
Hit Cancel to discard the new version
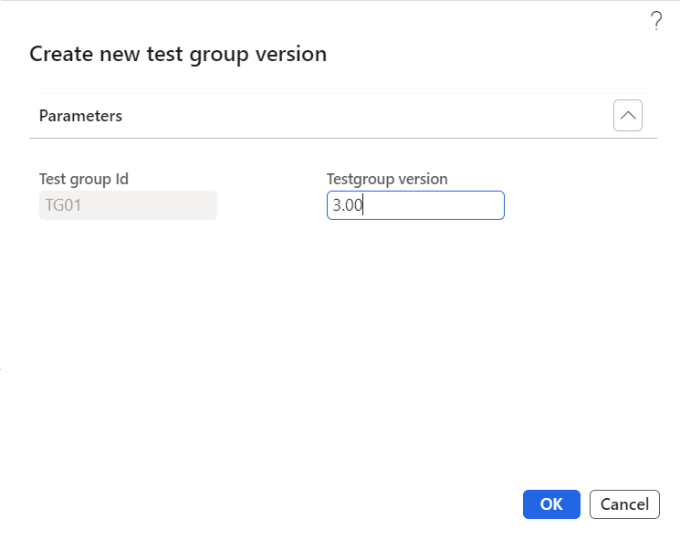(625, 504)
